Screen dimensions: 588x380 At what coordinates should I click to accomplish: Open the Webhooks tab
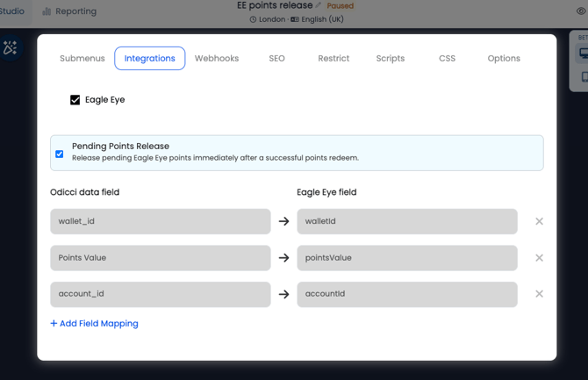tap(217, 59)
